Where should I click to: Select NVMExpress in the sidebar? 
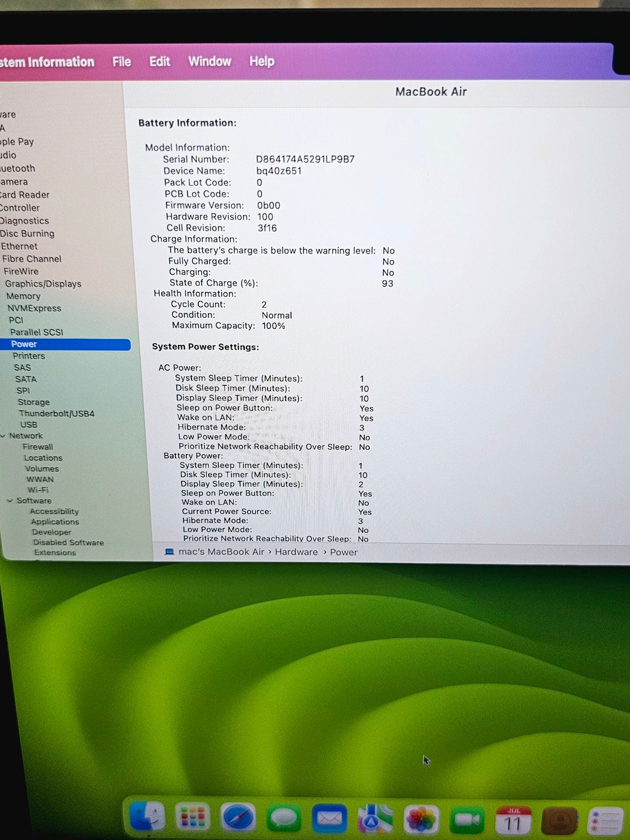[x=35, y=308]
